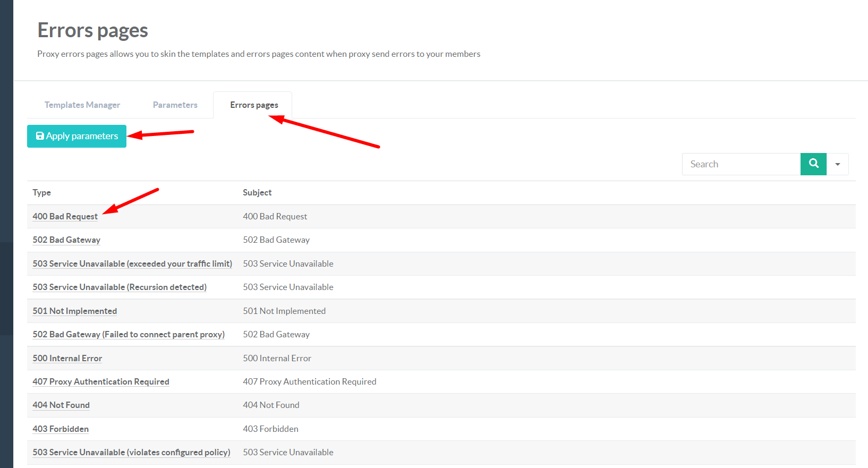Open 502 Failed to connect parent proxy
Viewport: 868px width, 468px height.
tap(129, 335)
